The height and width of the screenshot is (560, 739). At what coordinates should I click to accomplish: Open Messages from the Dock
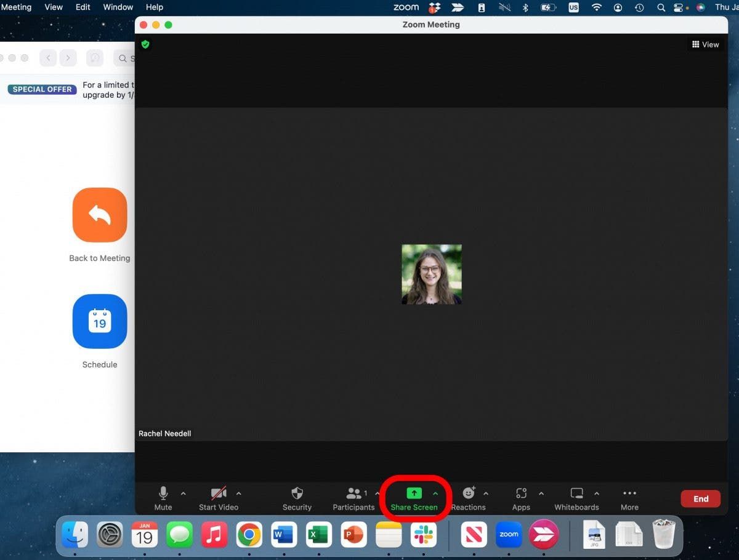[x=180, y=534]
